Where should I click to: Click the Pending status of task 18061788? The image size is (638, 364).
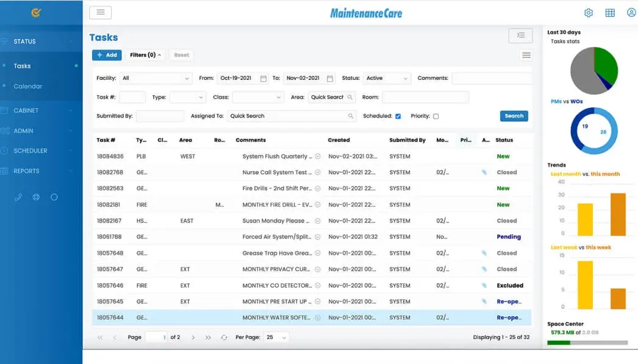(x=509, y=237)
